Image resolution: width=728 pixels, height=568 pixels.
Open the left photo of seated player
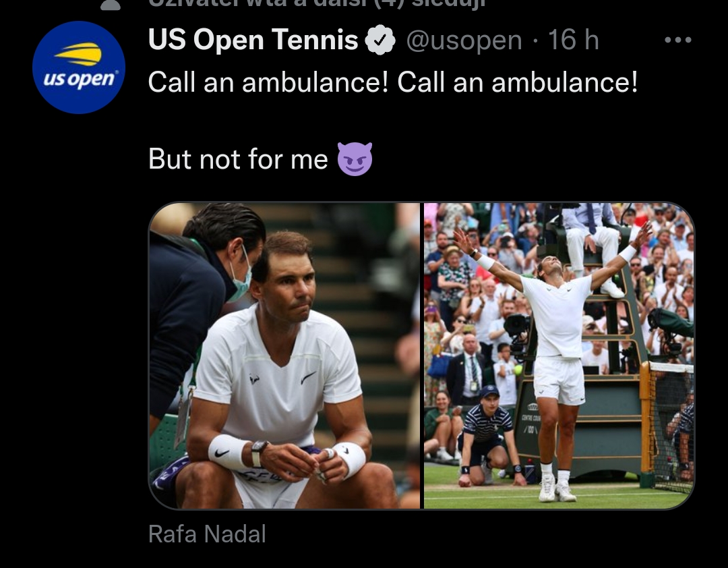pos(284,356)
